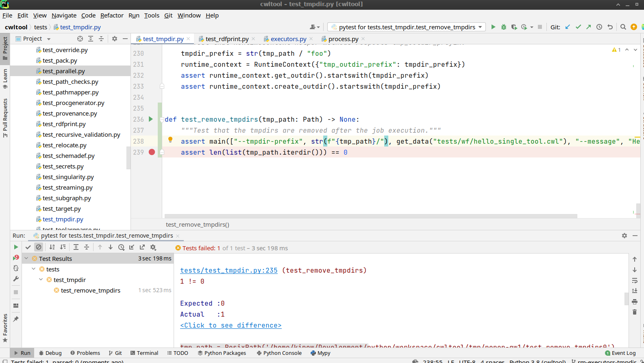Open test history clock icon

coord(121,247)
